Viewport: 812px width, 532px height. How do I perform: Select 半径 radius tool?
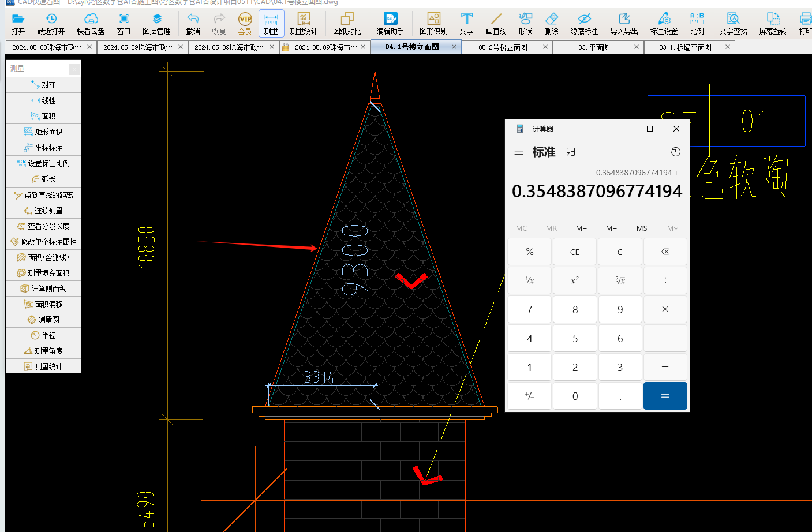43,335
